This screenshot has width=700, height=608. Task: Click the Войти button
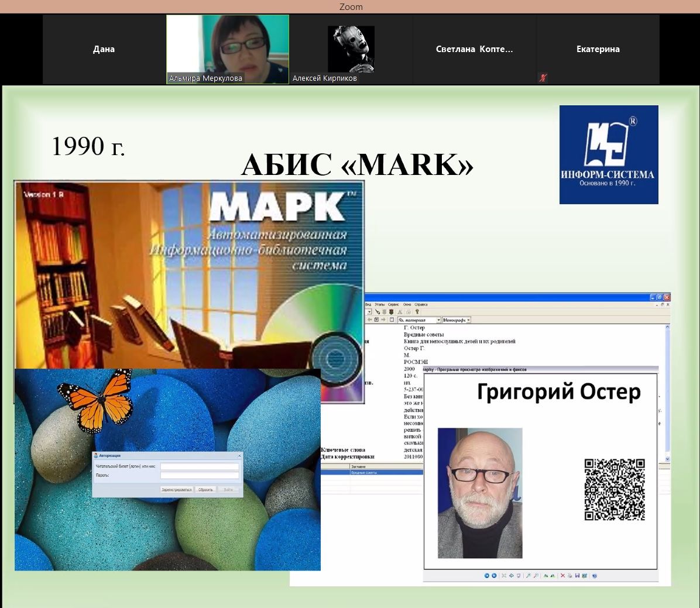coord(228,490)
